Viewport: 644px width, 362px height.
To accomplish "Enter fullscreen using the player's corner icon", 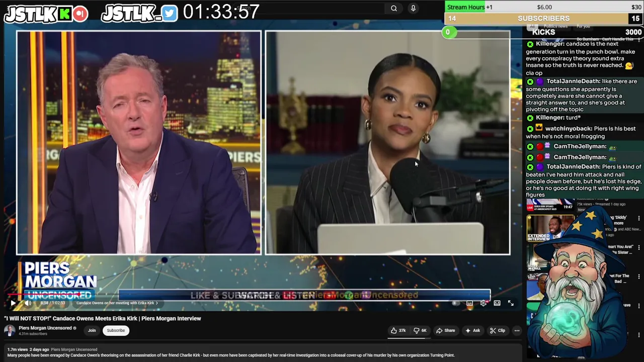I will click(x=511, y=303).
